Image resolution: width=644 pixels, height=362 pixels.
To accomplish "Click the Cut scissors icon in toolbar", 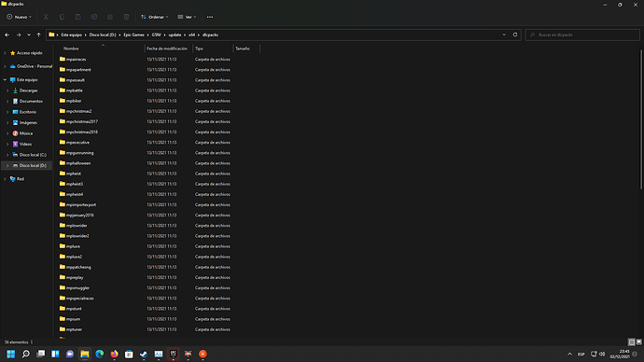I will [46, 17].
